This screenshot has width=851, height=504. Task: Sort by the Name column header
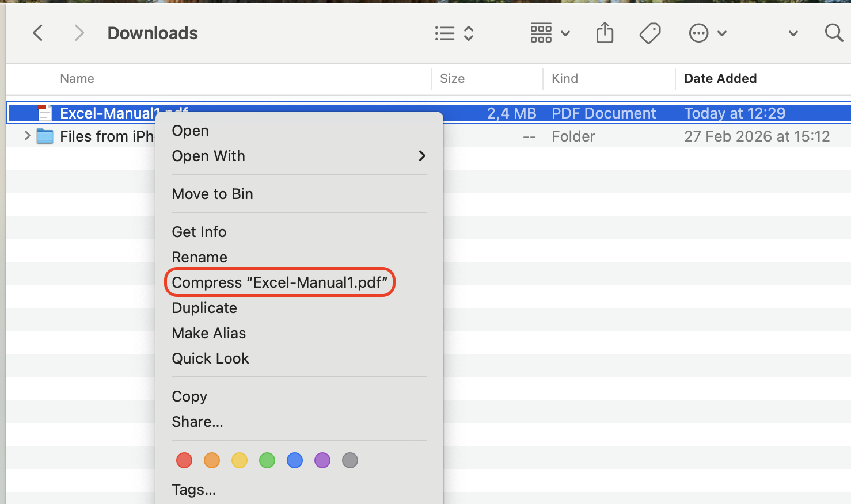[x=77, y=78]
